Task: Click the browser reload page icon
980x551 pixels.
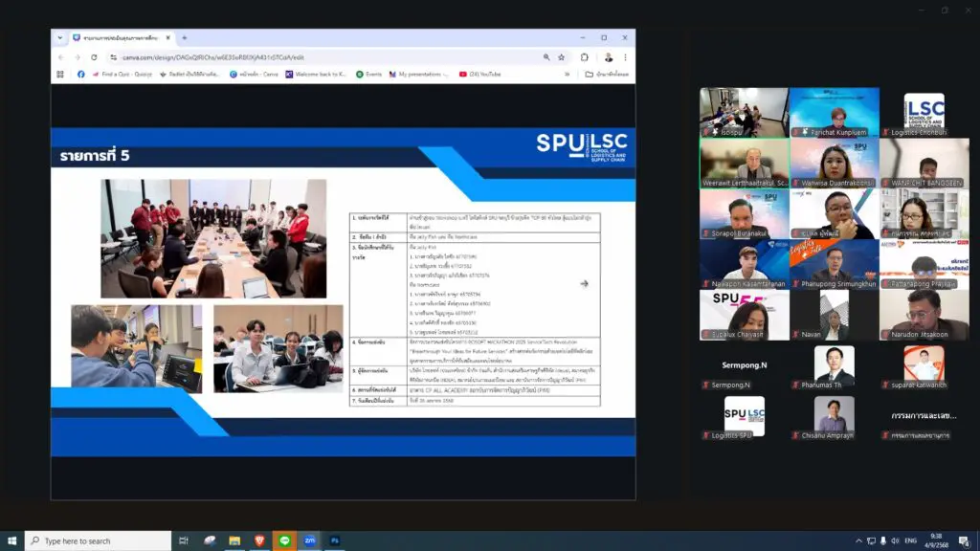Action: coord(94,57)
